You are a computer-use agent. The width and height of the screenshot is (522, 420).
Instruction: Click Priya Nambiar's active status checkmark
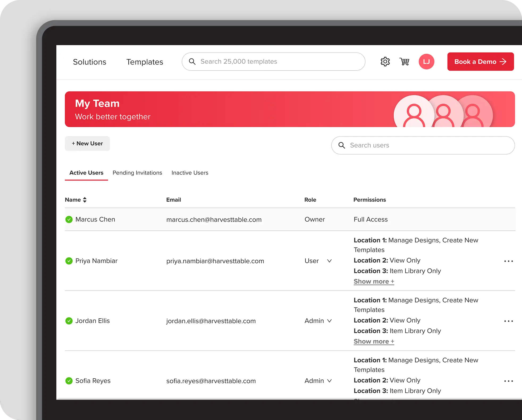(69, 261)
